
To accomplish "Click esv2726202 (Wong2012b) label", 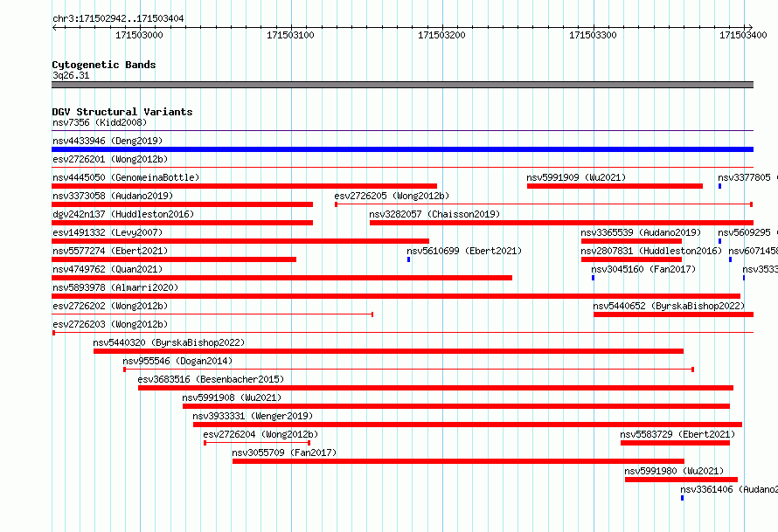I will tap(110, 306).
